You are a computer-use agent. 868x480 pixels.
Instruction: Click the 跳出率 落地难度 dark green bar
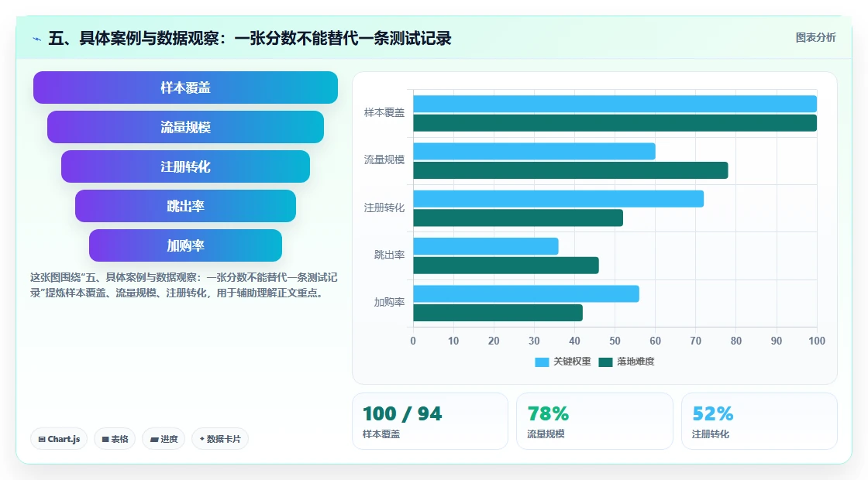(506, 266)
